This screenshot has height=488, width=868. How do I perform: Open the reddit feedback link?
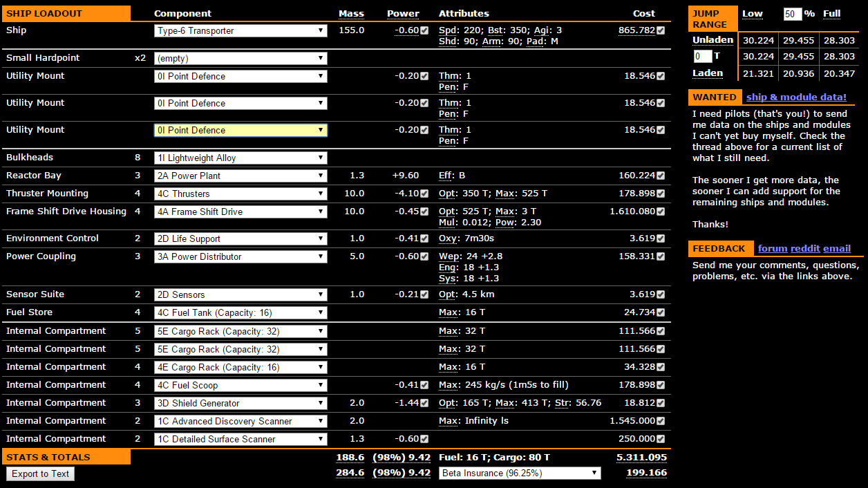[805, 248]
